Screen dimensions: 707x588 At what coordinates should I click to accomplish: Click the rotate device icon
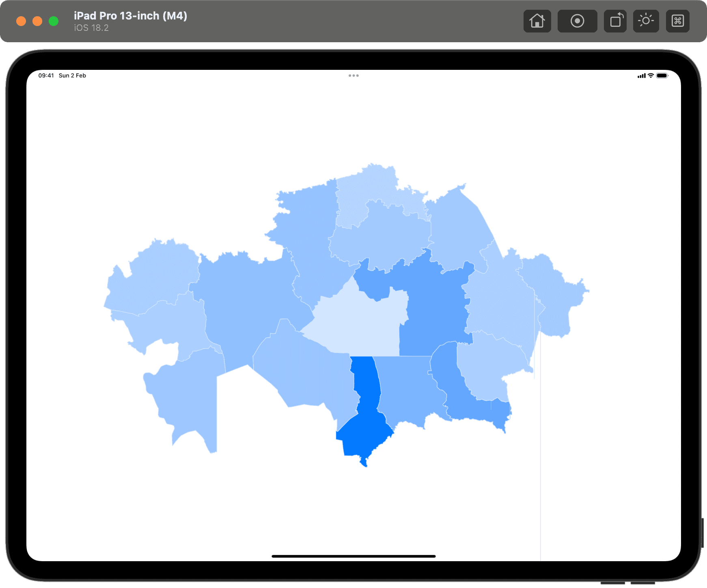[616, 21]
